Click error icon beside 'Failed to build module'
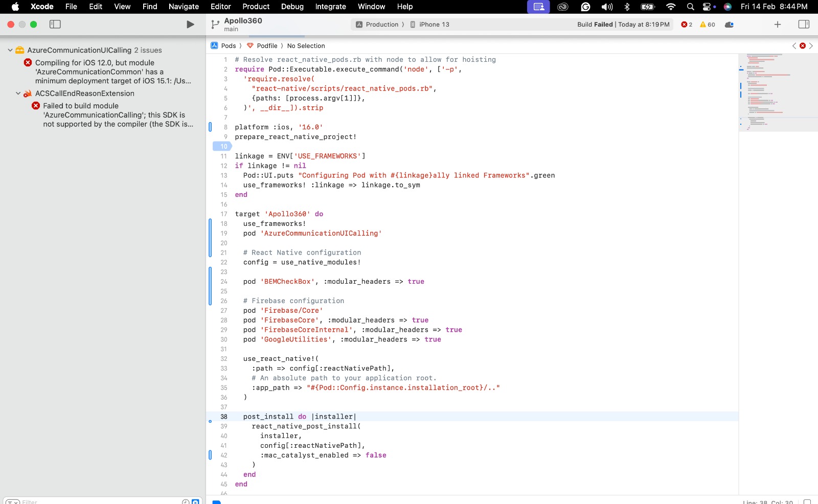The height and width of the screenshot is (504, 818). click(36, 106)
